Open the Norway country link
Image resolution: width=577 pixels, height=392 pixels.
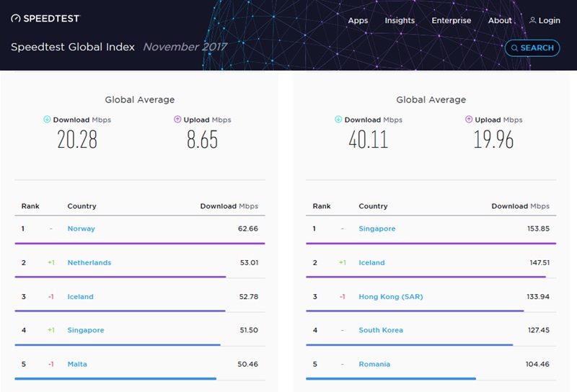point(82,228)
